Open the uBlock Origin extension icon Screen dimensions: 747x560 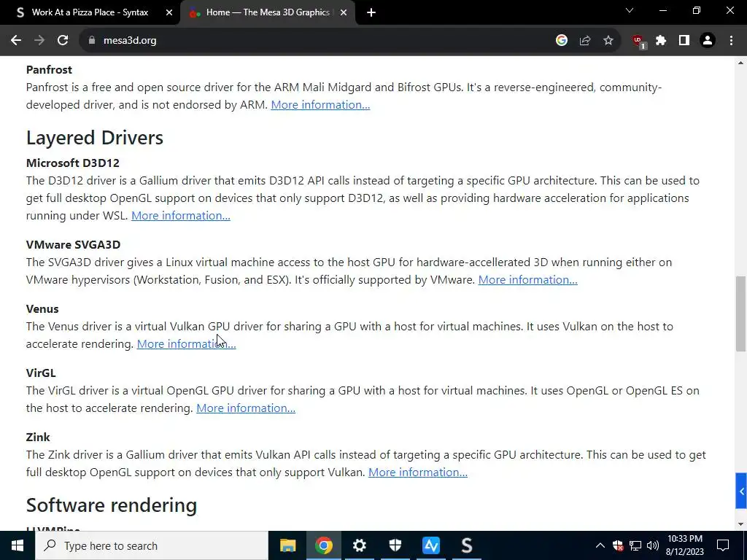[x=638, y=42]
